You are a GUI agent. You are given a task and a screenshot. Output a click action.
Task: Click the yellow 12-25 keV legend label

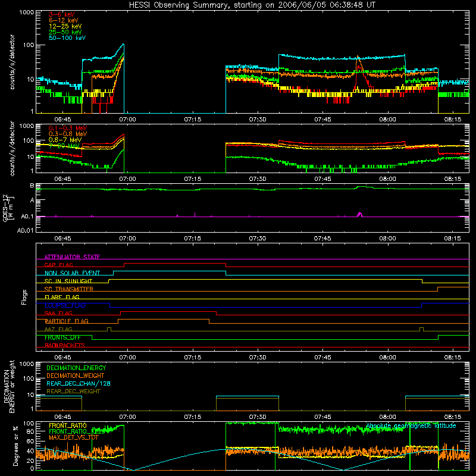[x=65, y=26]
